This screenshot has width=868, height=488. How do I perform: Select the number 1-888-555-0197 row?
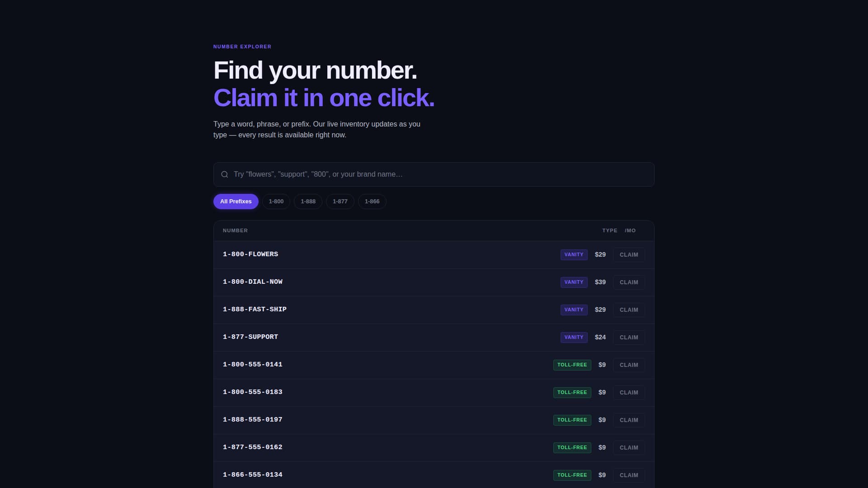253,420
